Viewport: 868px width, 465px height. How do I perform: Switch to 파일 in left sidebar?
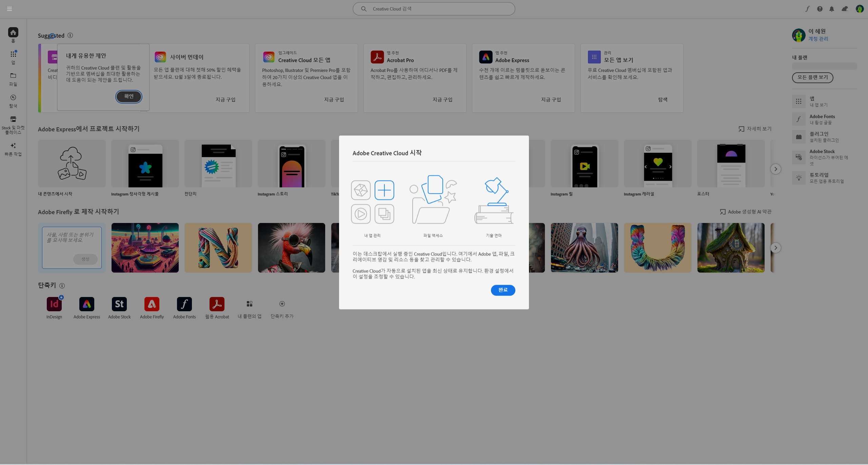pyautogui.click(x=13, y=79)
